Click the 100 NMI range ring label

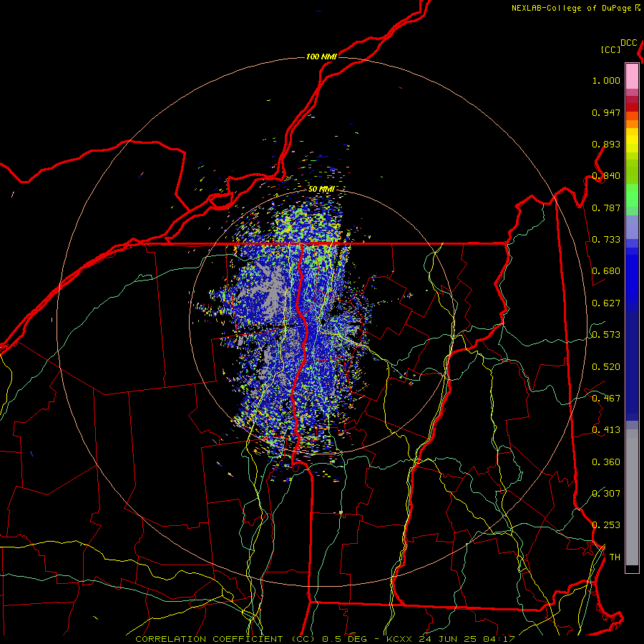tap(321, 57)
